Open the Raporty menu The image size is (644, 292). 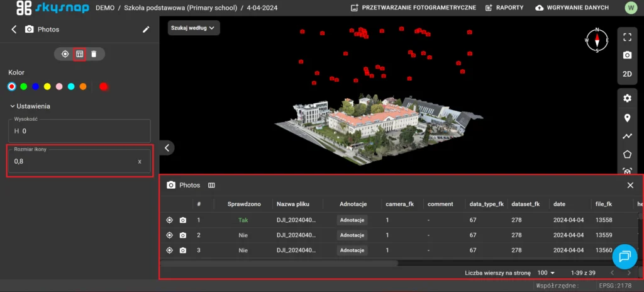click(x=504, y=8)
